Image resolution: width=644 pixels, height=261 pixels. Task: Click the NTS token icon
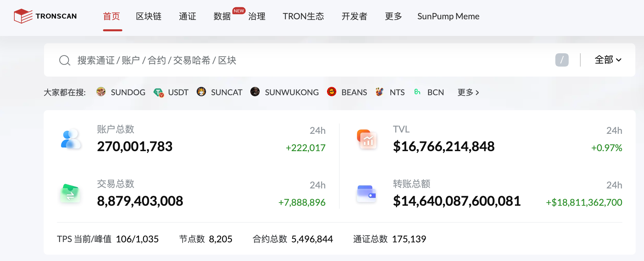(380, 92)
